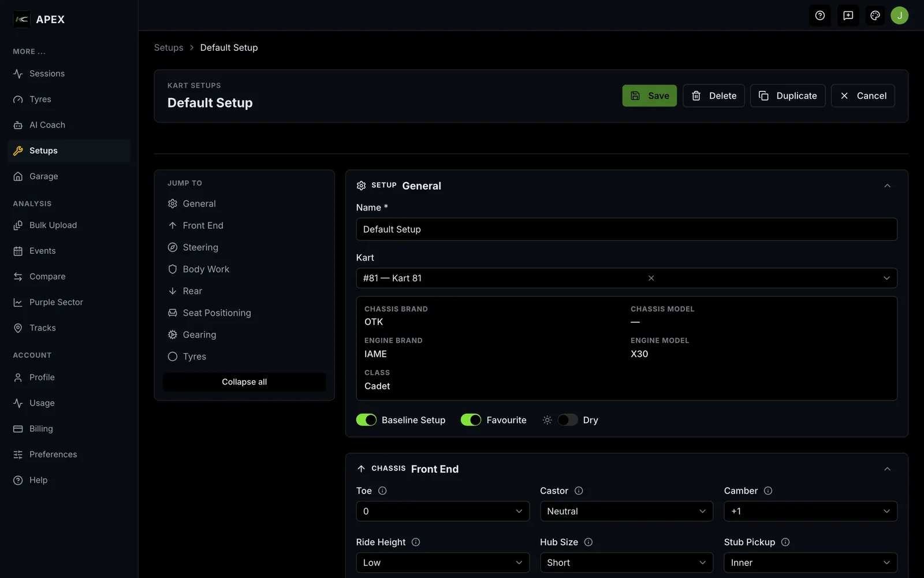This screenshot has height=578, width=924.
Task: Click info icon next to Camber
Action: tap(768, 491)
